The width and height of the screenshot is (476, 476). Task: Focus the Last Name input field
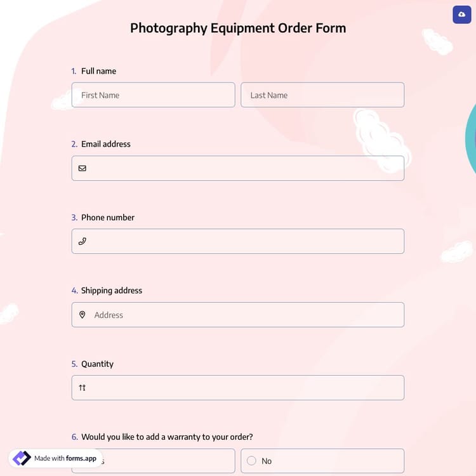click(322, 95)
